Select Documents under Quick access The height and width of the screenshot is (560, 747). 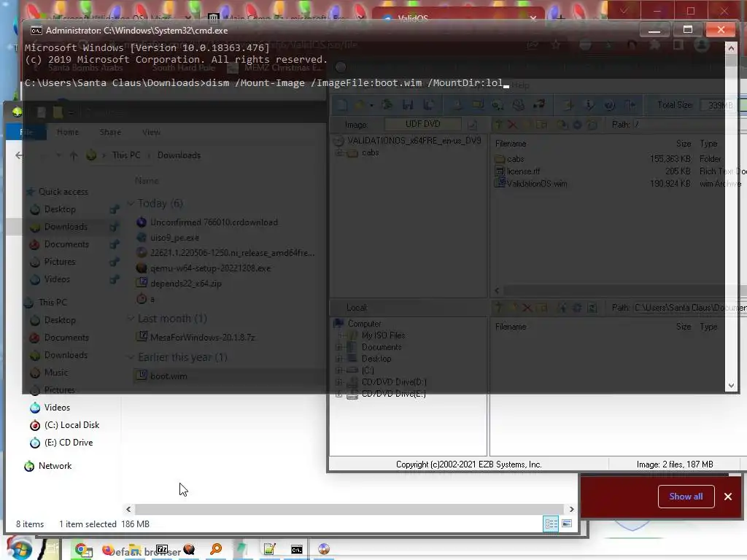(66, 244)
